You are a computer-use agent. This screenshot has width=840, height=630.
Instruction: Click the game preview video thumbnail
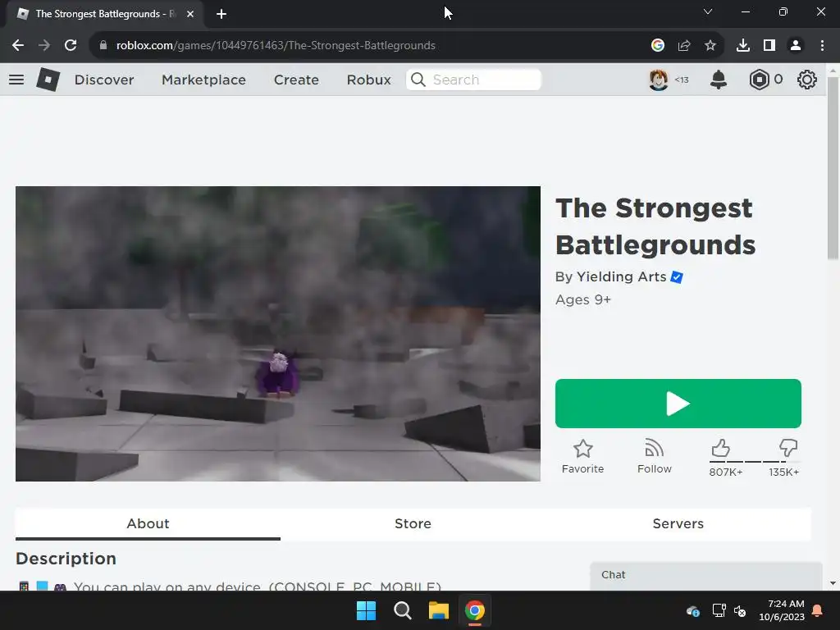(x=278, y=334)
